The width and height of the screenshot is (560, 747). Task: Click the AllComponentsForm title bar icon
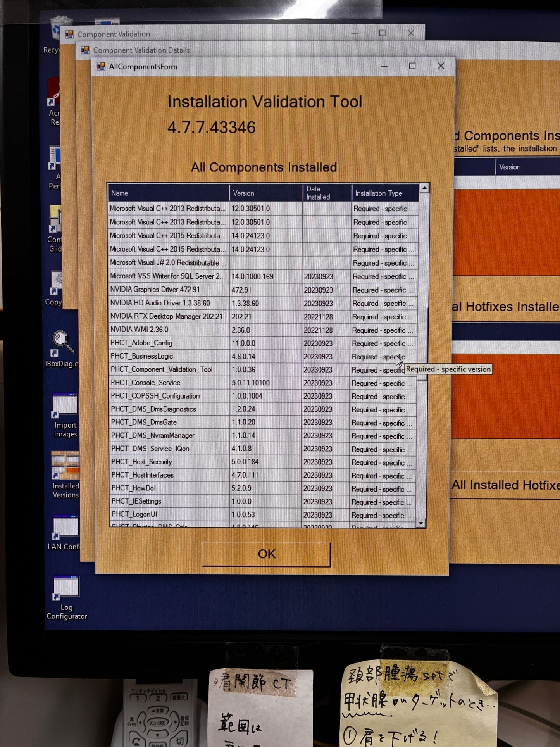101,67
